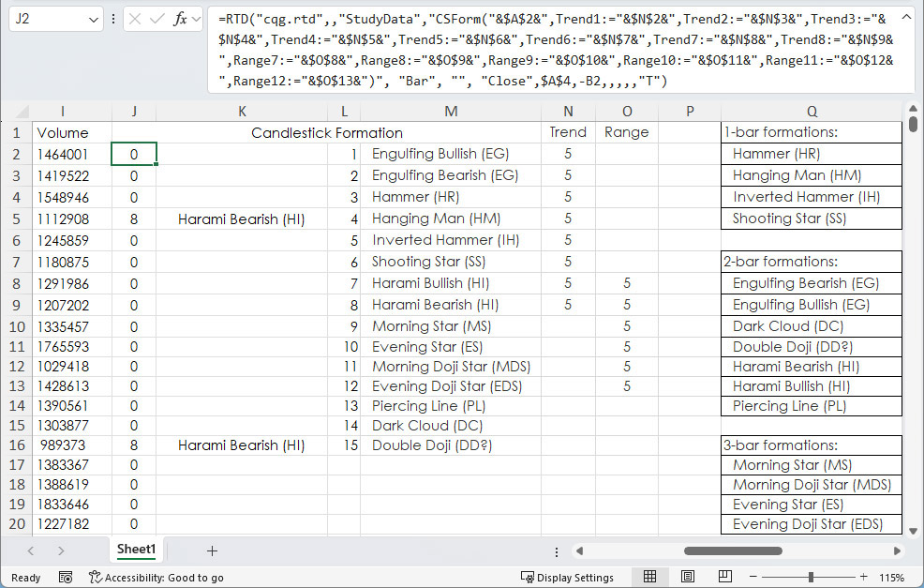Click the Insert Function fx icon
The height and width of the screenshot is (588, 924).
click(179, 19)
